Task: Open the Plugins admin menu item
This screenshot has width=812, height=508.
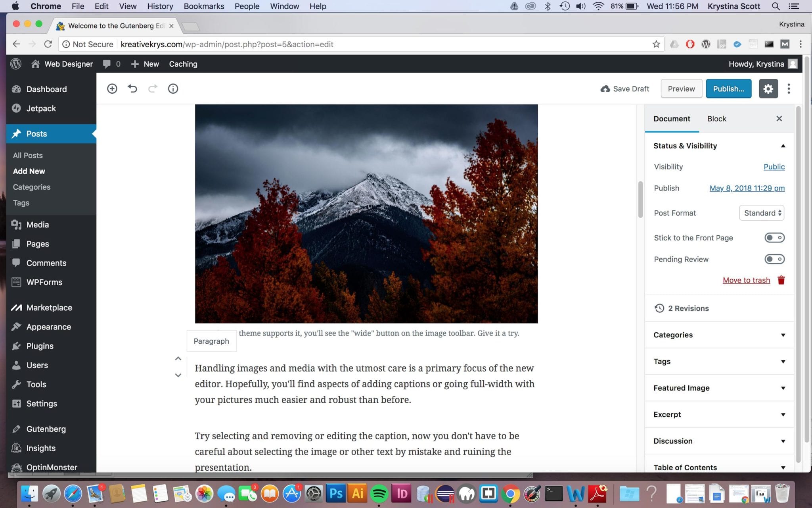Action: pyautogui.click(x=40, y=346)
